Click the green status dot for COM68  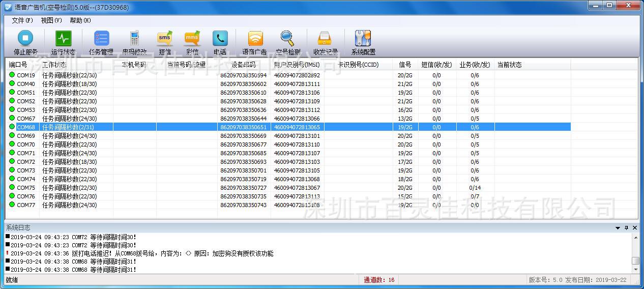(x=12, y=127)
